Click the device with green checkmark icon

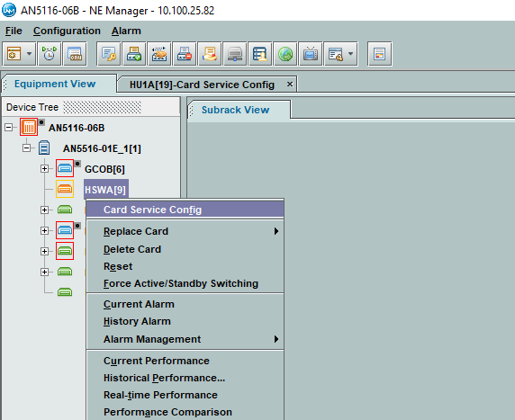[x=134, y=54]
